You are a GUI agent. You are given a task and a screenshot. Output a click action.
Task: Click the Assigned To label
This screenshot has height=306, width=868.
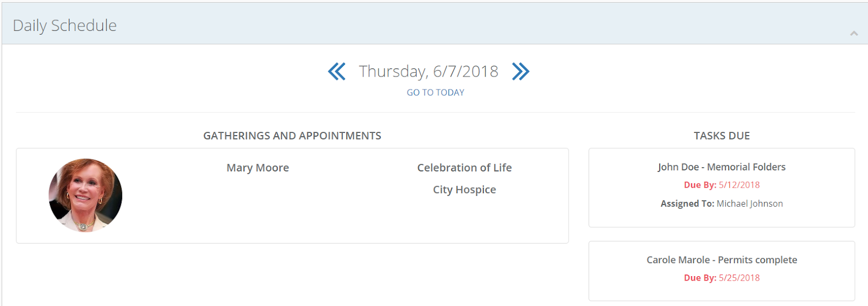687,204
